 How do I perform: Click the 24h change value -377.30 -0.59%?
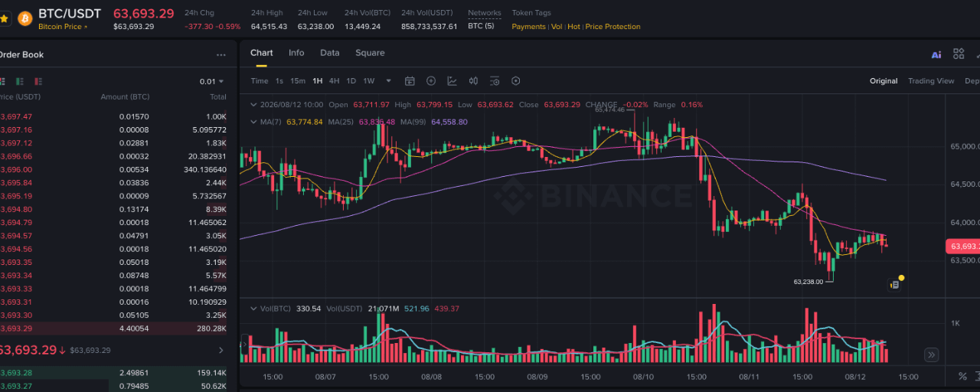(212, 27)
